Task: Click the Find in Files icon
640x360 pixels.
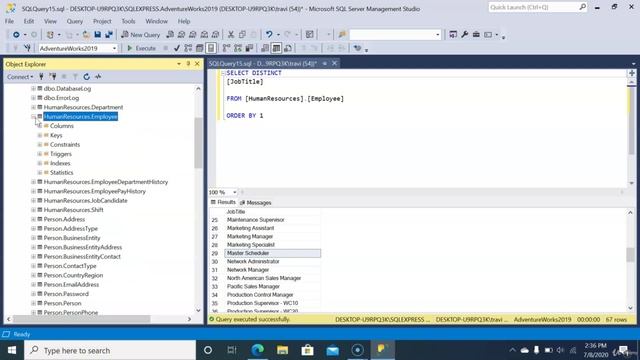Action: (342, 35)
